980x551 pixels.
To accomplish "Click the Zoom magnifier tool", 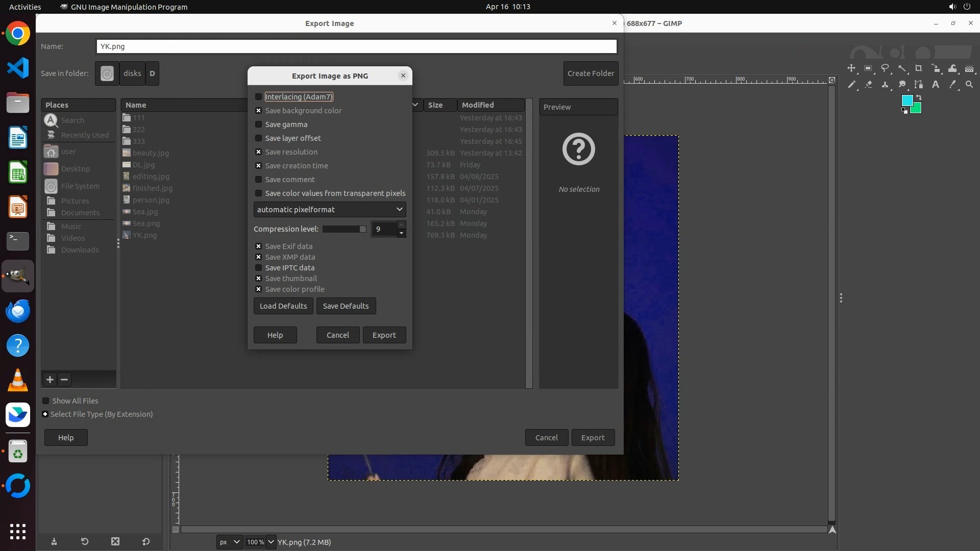I will (969, 85).
